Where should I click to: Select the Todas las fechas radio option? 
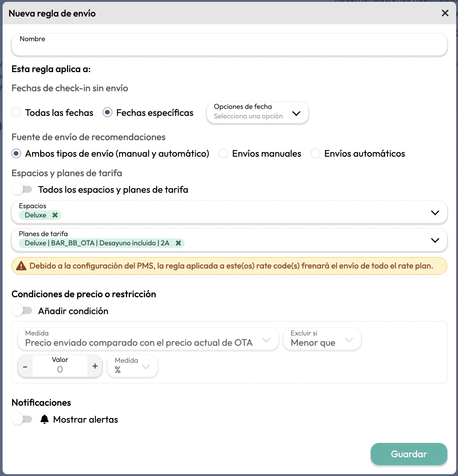click(16, 113)
